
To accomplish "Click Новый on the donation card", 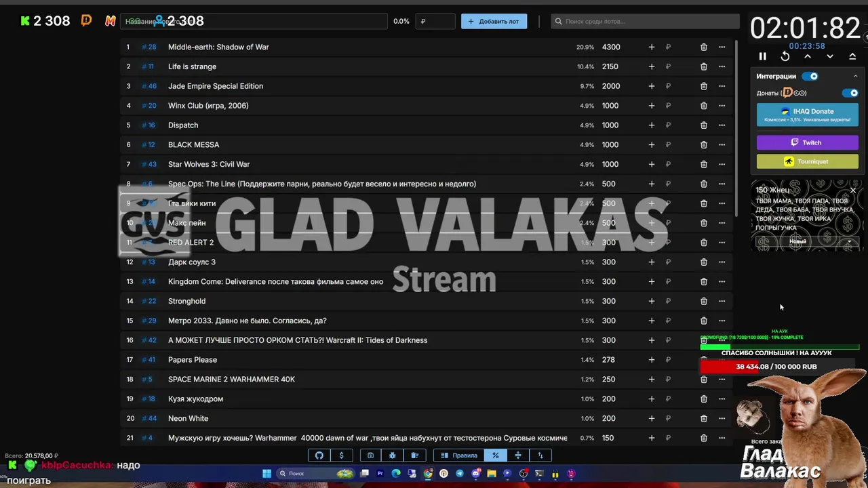I will pos(797,241).
